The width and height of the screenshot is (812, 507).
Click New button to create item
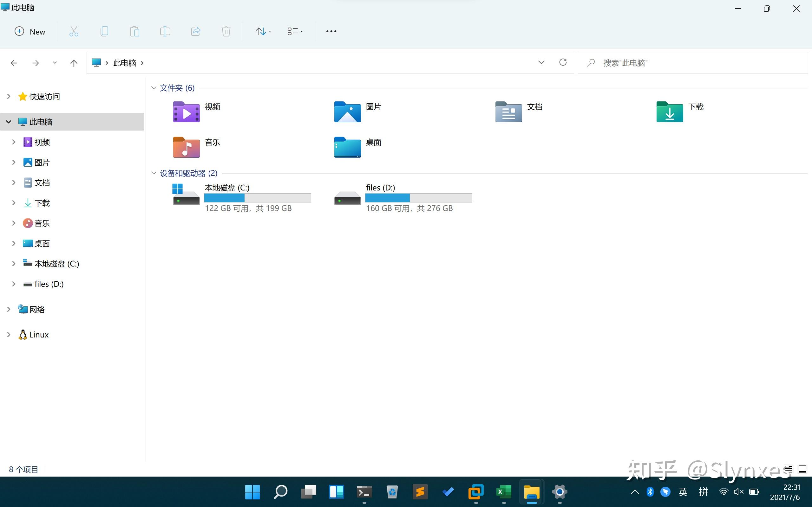29,32
